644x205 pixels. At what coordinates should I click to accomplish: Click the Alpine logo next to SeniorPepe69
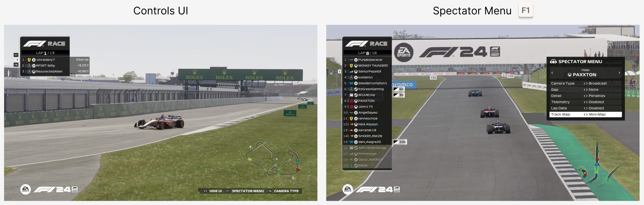(x=351, y=71)
